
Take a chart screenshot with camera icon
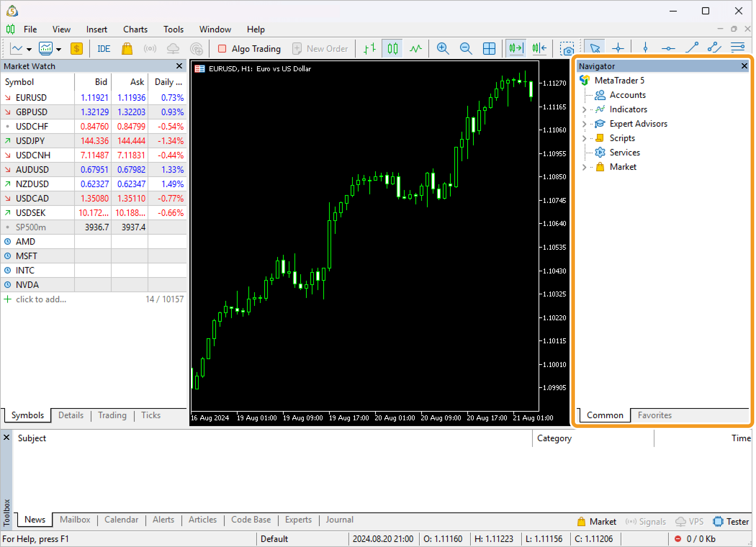(x=567, y=49)
